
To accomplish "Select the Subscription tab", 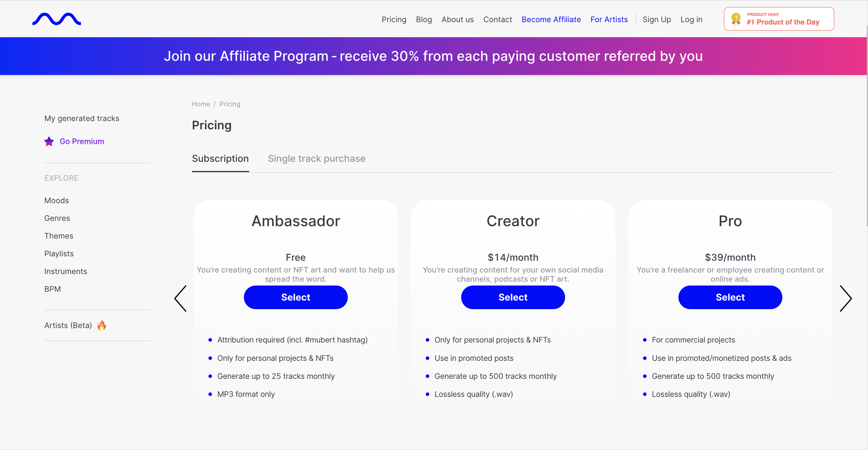I will coord(220,159).
